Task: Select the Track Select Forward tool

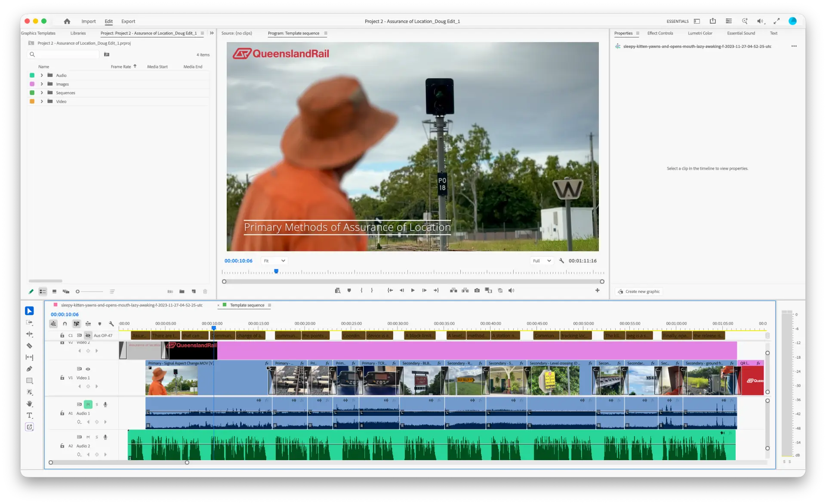Action: point(29,323)
